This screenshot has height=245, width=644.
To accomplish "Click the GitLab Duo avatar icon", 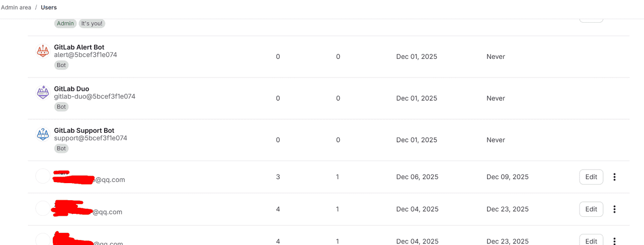I will 43,93.
